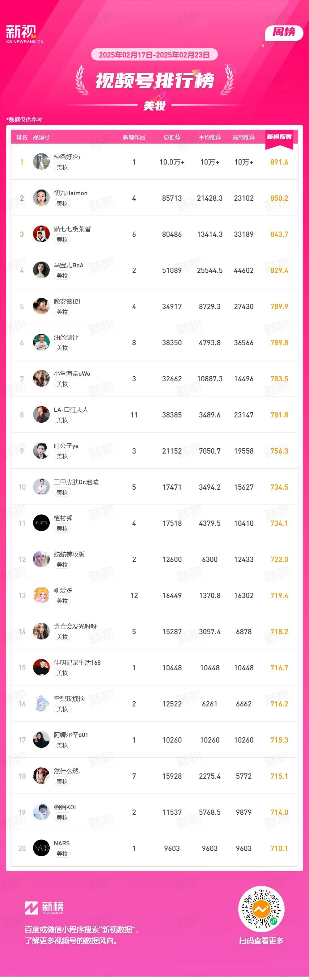Click 昕爱多 cartoon avatar
The width and height of the screenshot is (309, 980).
41,595
